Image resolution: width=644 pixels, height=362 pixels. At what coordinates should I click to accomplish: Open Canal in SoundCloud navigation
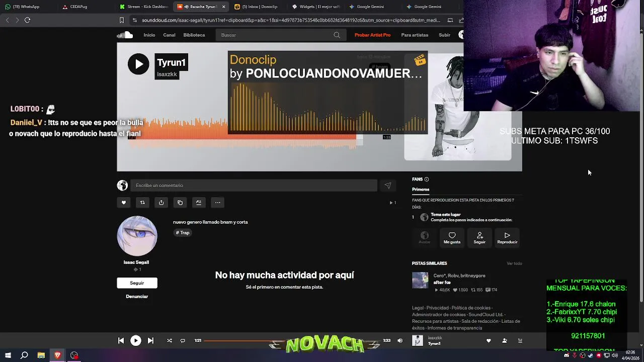[x=169, y=35]
